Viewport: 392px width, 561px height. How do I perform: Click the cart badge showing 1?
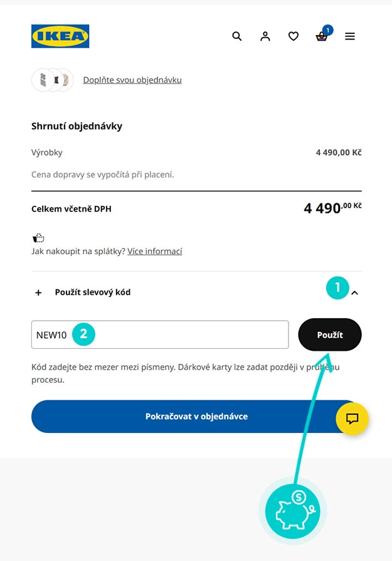[328, 29]
